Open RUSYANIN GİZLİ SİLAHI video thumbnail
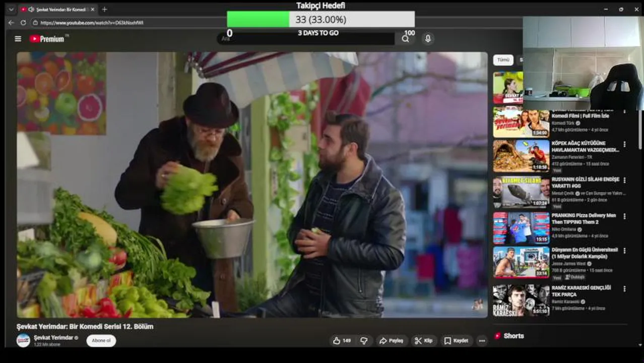The image size is (644, 363). [521, 193]
